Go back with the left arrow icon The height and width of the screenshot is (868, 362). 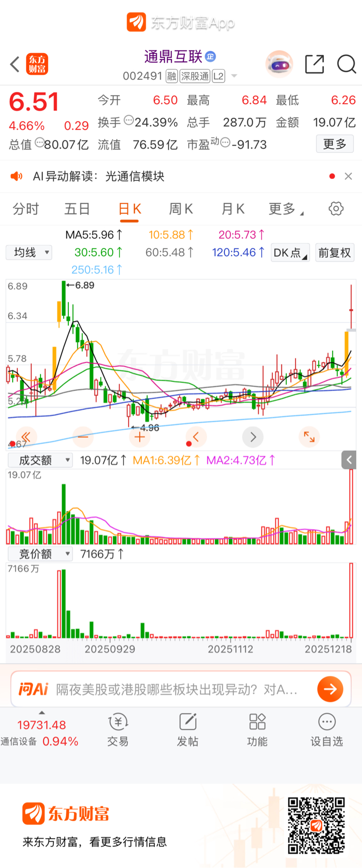pyautogui.click(x=15, y=64)
